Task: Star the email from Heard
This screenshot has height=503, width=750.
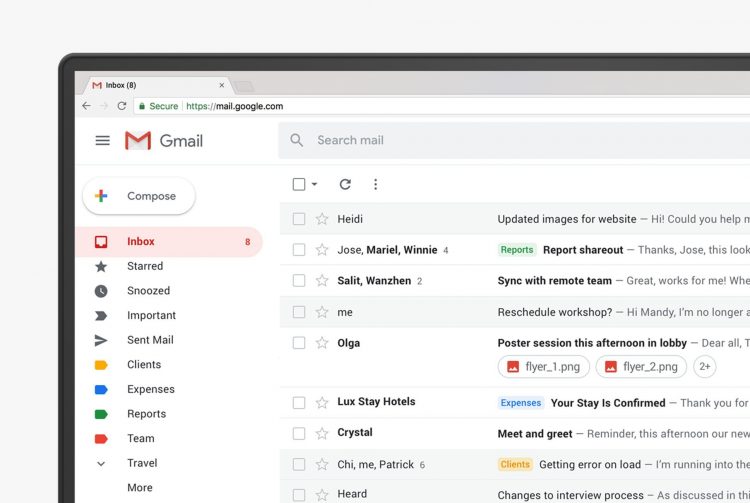Action: point(322,495)
